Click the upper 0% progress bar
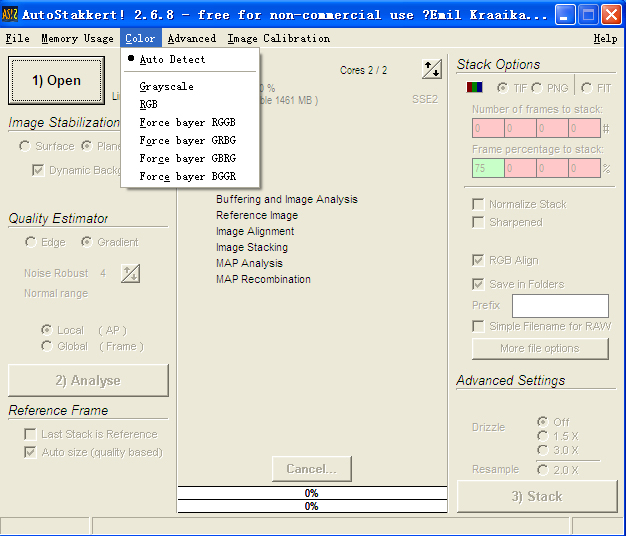The image size is (626, 536). [x=312, y=493]
